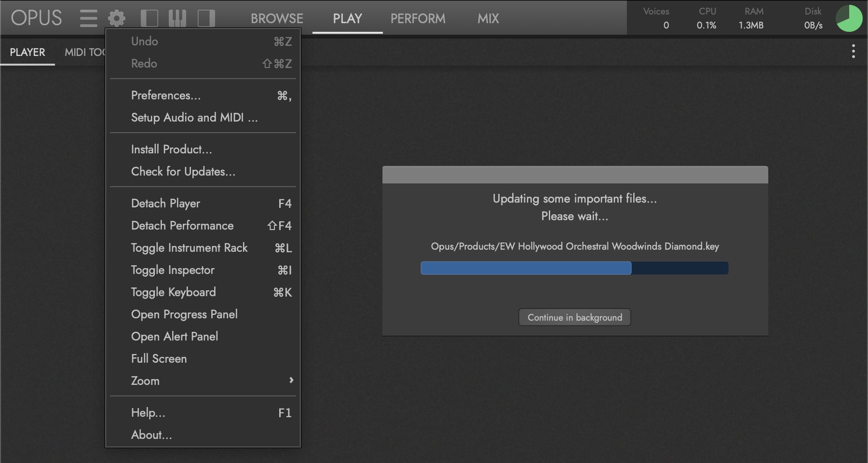Click the settings gear icon

117,18
